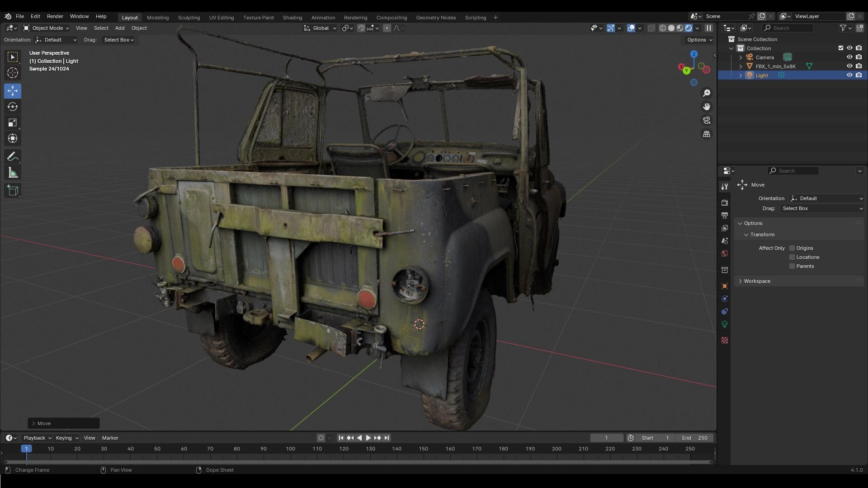Image resolution: width=868 pixels, height=488 pixels.
Task: Select the Add Cube tool
Action: 13,191
